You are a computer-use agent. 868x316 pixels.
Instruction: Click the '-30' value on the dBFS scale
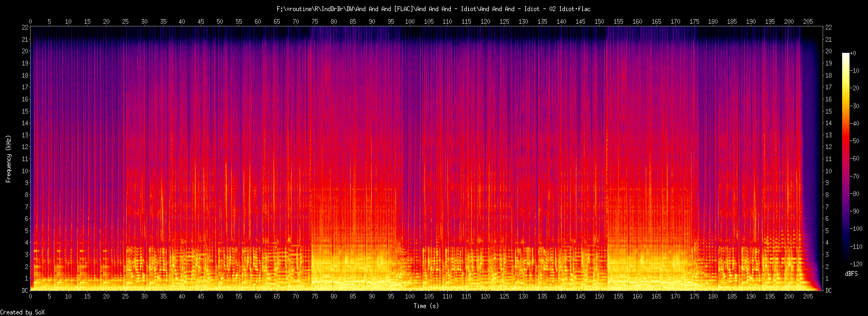coord(855,106)
